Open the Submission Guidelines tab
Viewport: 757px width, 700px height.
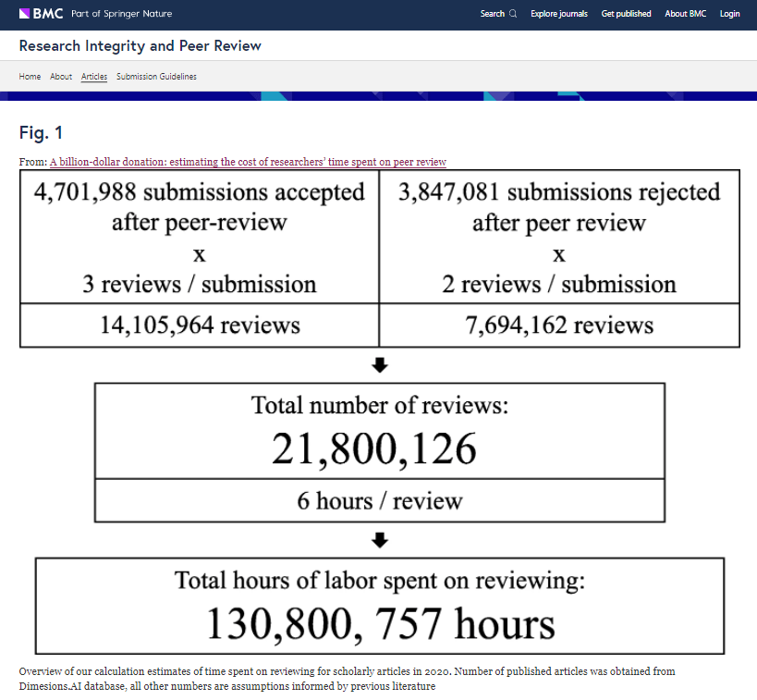[x=156, y=77]
